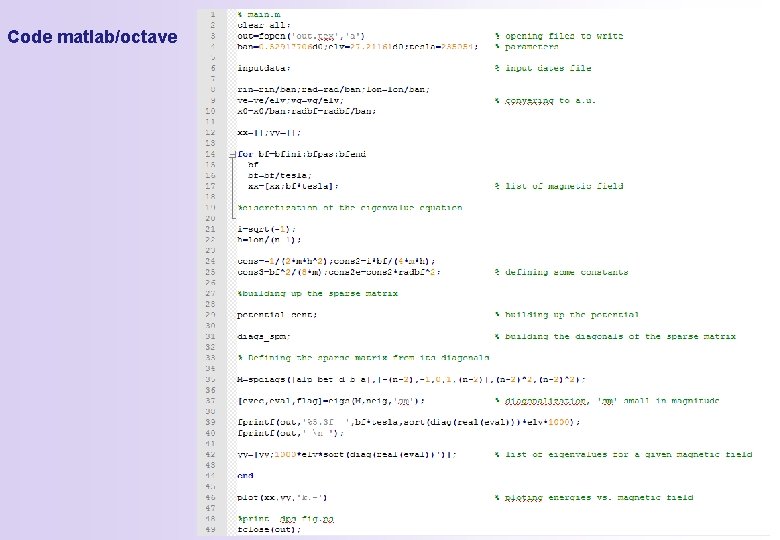Click the '% converting to a.u.' comment
The height and width of the screenshot is (540, 780).
pyautogui.click(x=545, y=101)
